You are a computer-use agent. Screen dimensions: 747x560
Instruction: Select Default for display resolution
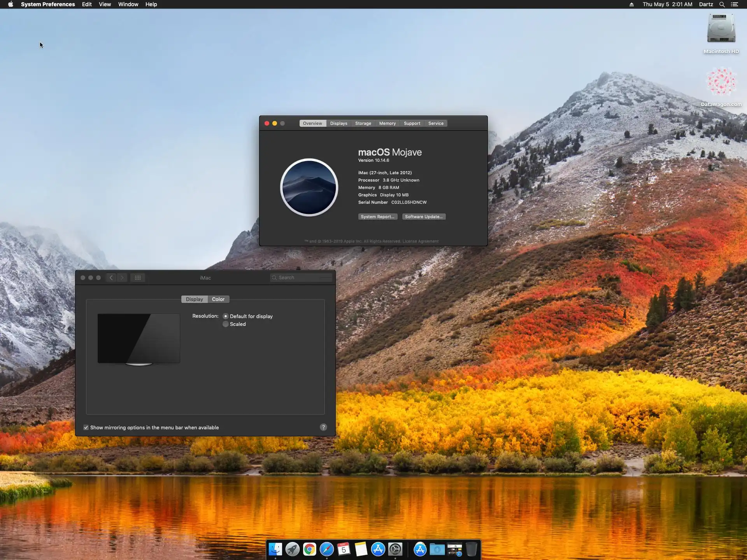point(226,316)
